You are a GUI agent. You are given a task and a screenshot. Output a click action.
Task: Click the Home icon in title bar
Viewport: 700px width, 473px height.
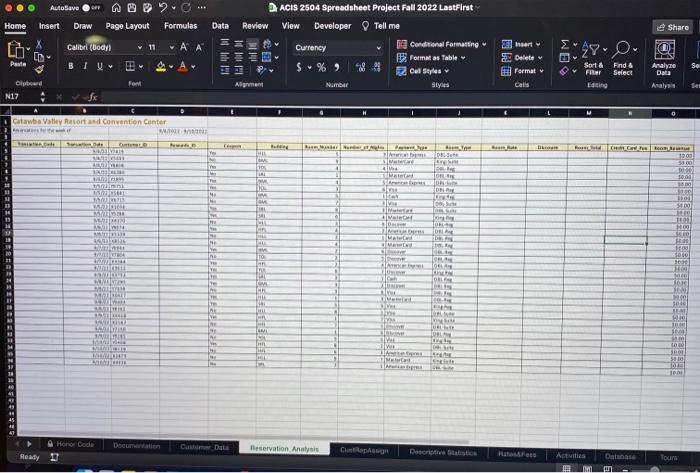pos(116,8)
